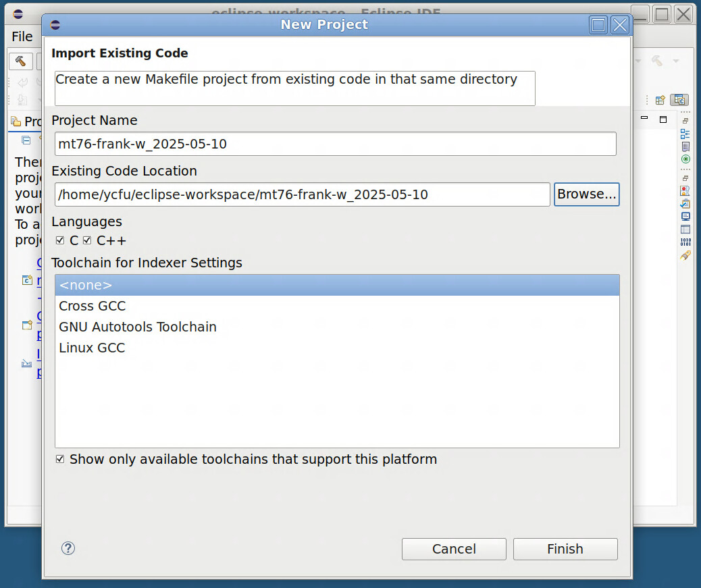Click the new C project icon in Project Explorer
701x588 pixels.
pyautogui.click(x=27, y=280)
